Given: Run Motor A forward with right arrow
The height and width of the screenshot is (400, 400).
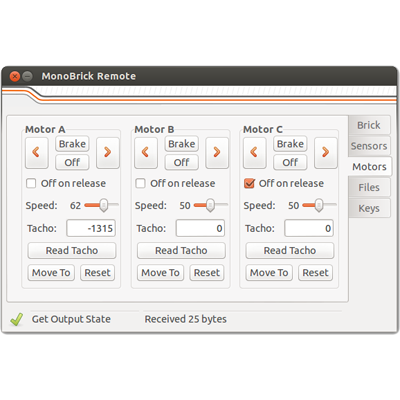Looking at the screenshot, I should click(x=108, y=153).
